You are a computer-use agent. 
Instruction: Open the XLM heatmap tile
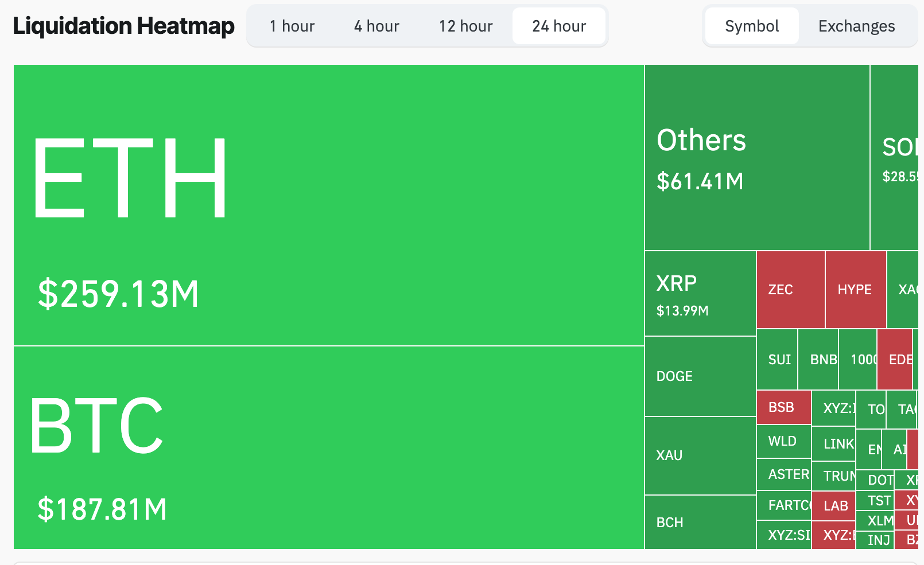[875, 521]
